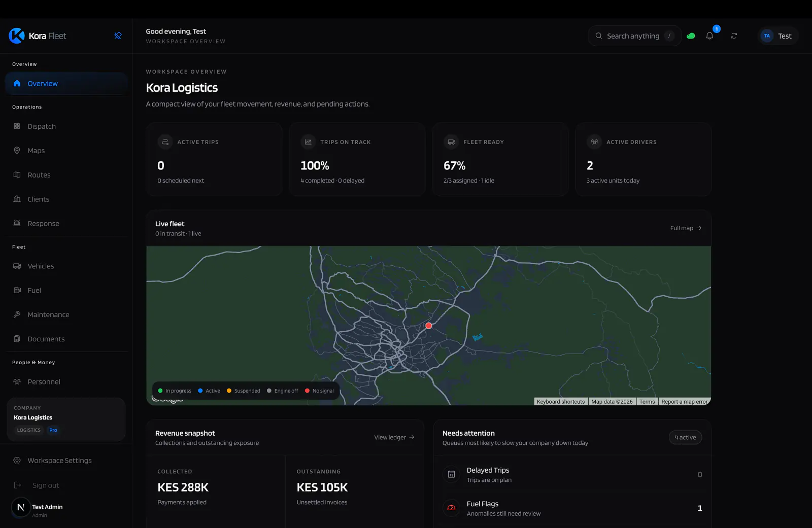This screenshot has width=812, height=528.
Task: Click the Documents file icon
Action: click(x=17, y=339)
